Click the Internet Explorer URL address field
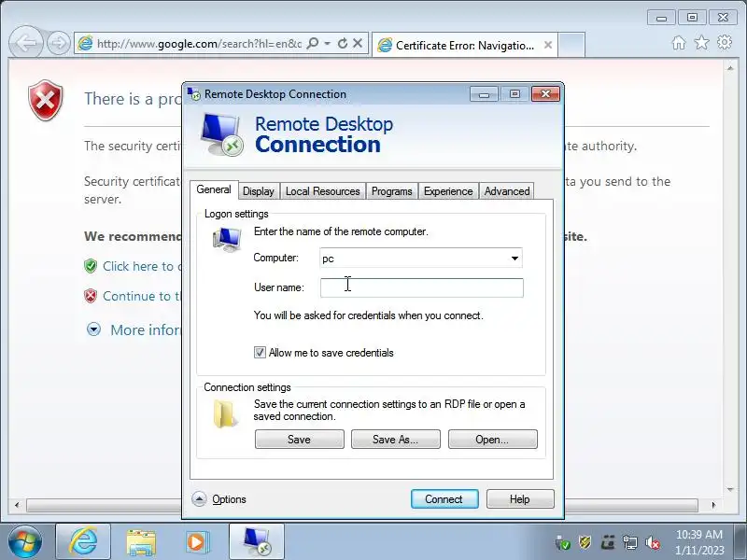This screenshot has width=747, height=560. pyautogui.click(x=199, y=44)
